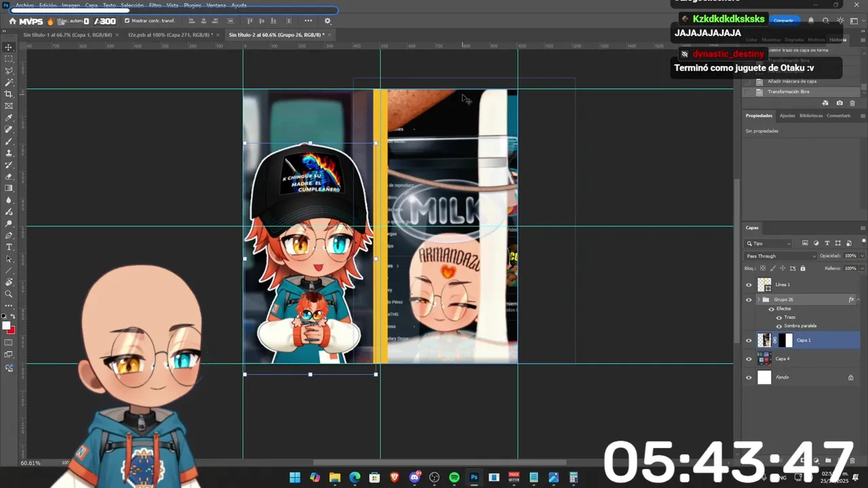Viewport: 868px width, 488px height.
Task: Select the Brush tool
Action: point(9,141)
